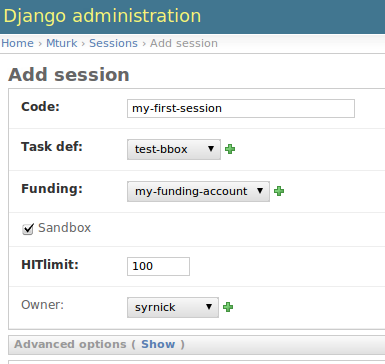Add a new Task def with the green plus
The height and width of the screenshot is (364, 385).
point(230,149)
